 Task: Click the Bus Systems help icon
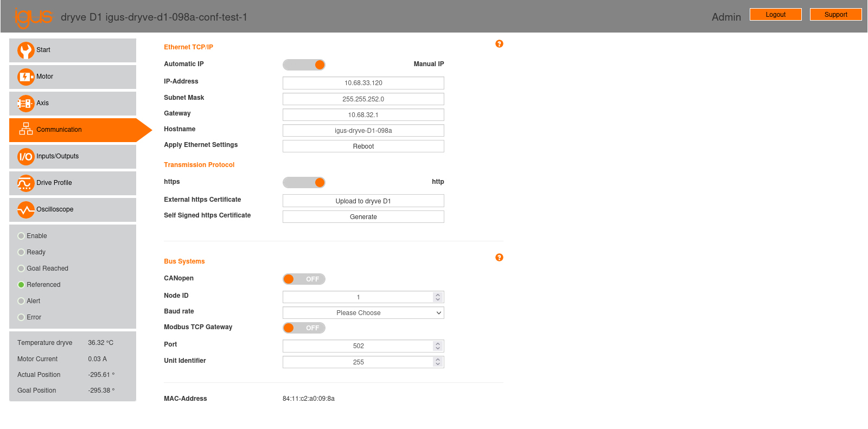click(499, 258)
